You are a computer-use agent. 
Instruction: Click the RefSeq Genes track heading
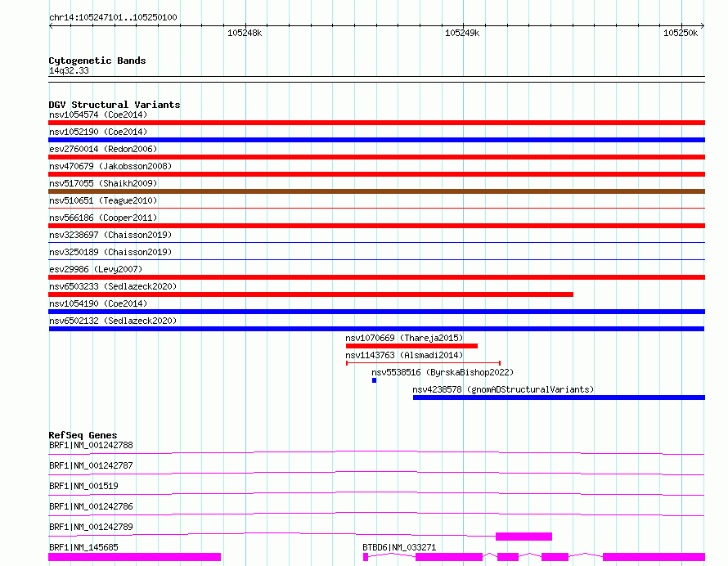[x=83, y=435]
